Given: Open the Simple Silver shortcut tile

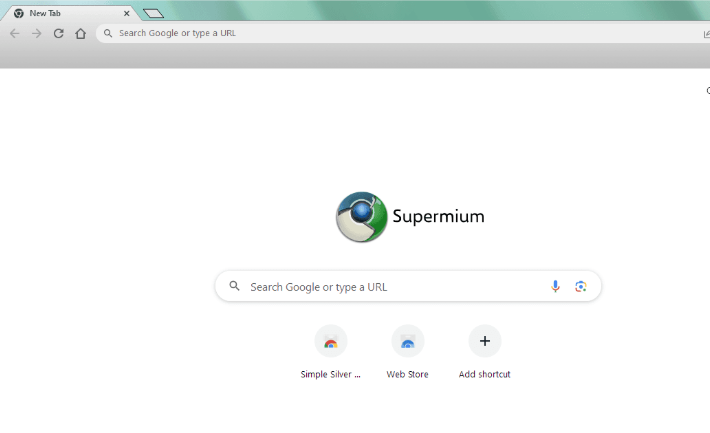Looking at the screenshot, I should coord(331,341).
